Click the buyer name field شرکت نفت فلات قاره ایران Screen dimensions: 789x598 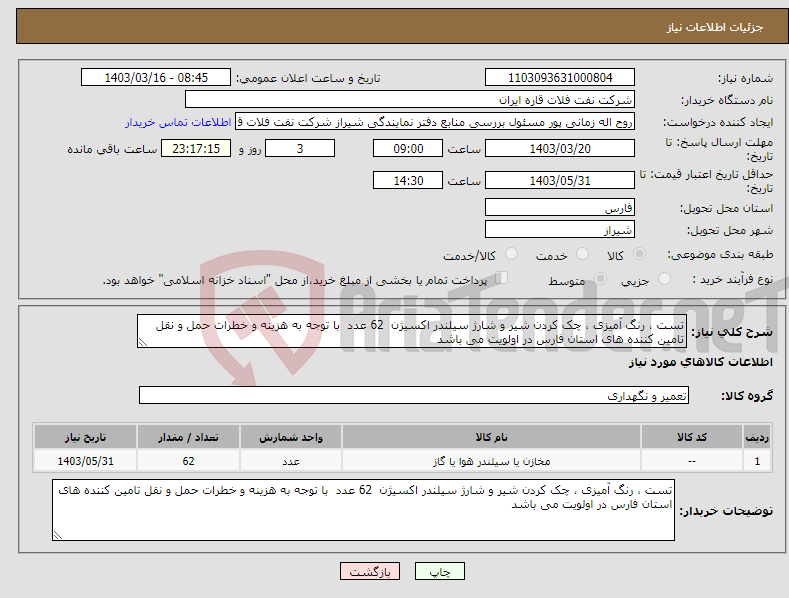410,100
